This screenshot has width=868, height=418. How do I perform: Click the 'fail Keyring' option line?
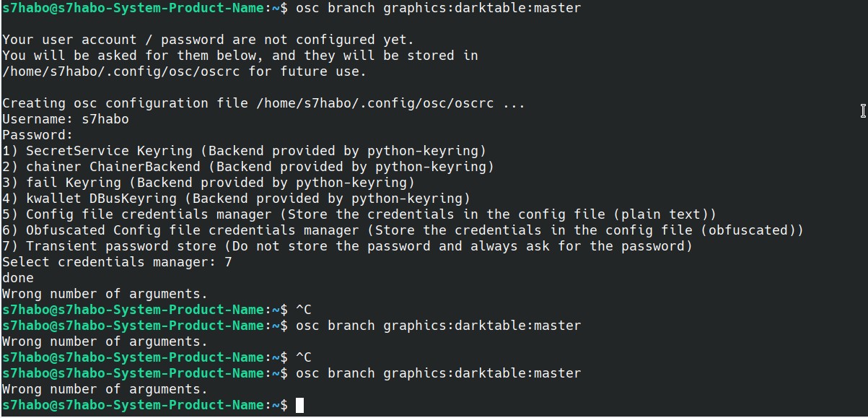pyautogui.click(x=208, y=183)
